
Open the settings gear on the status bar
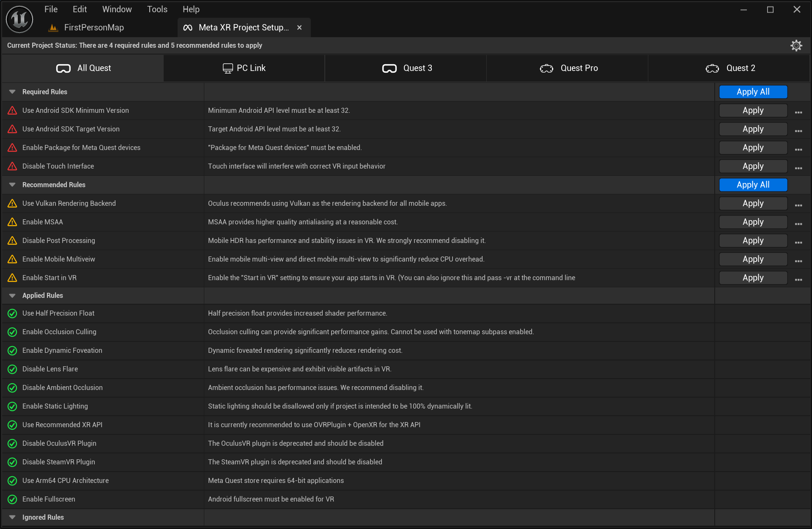797,45
